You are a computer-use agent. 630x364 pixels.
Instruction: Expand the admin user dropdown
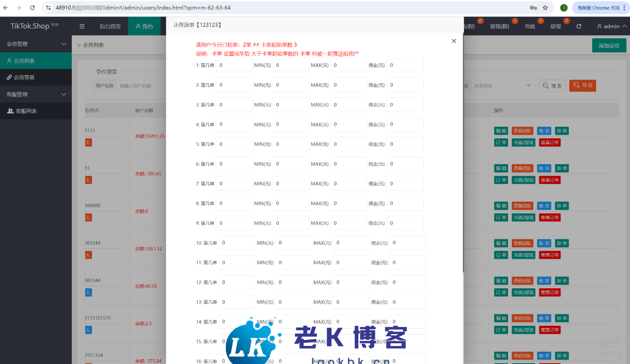pos(612,26)
